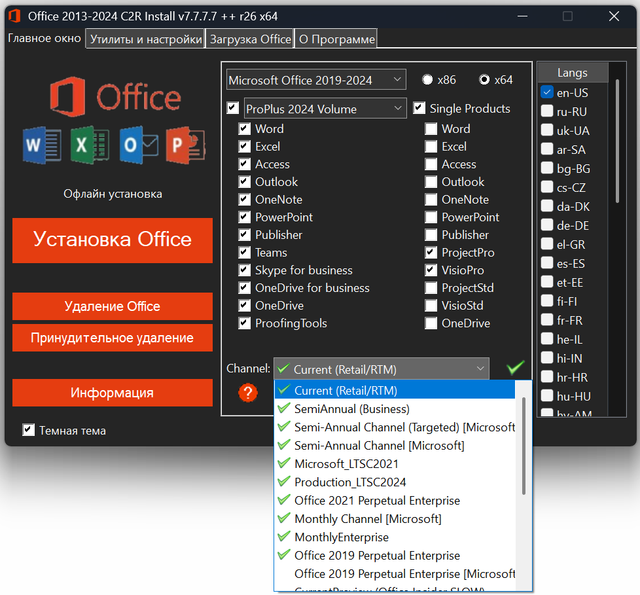Click the Установка Office button

pos(112,240)
